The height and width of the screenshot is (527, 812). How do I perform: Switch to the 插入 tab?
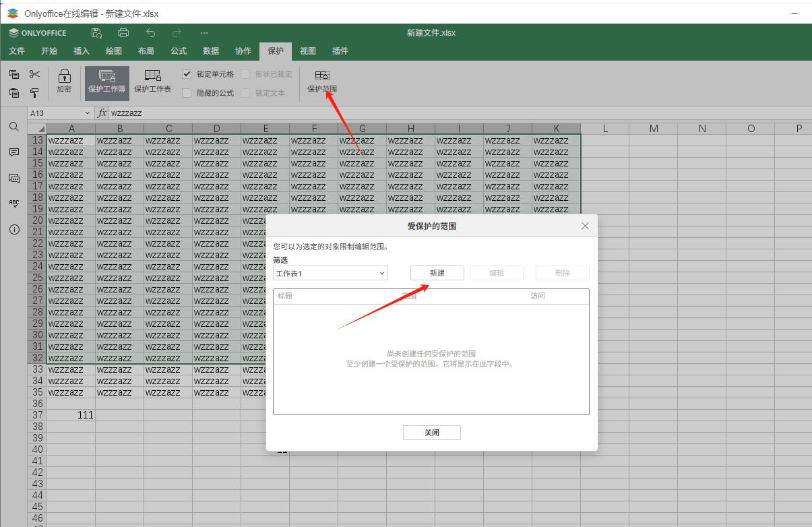tap(82, 51)
